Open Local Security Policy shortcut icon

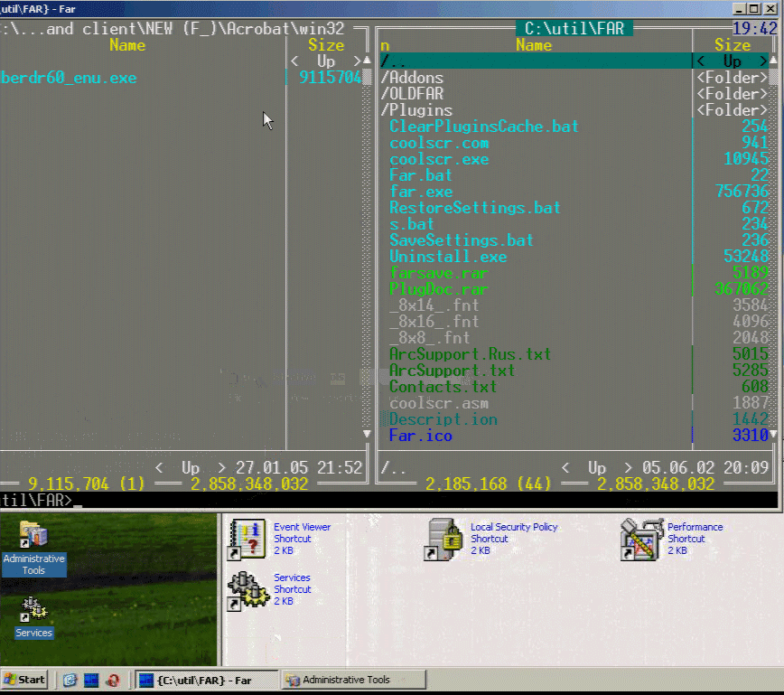click(x=444, y=539)
